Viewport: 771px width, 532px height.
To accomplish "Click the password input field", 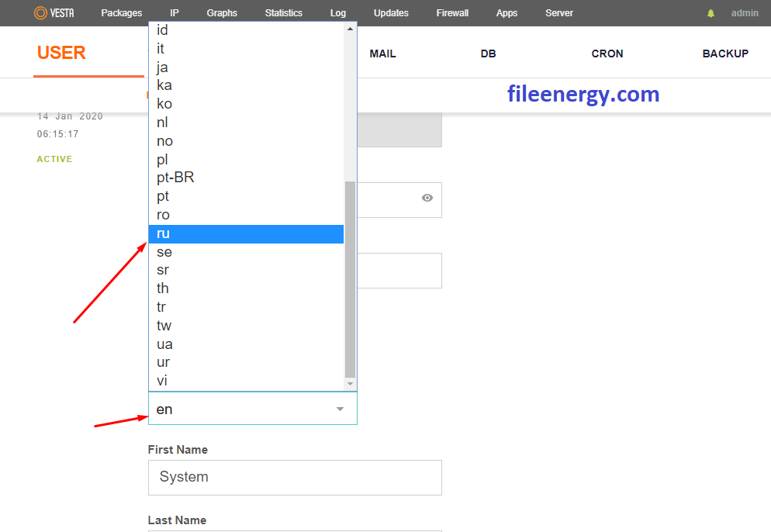I will pyautogui.click(x=399, y=200).
